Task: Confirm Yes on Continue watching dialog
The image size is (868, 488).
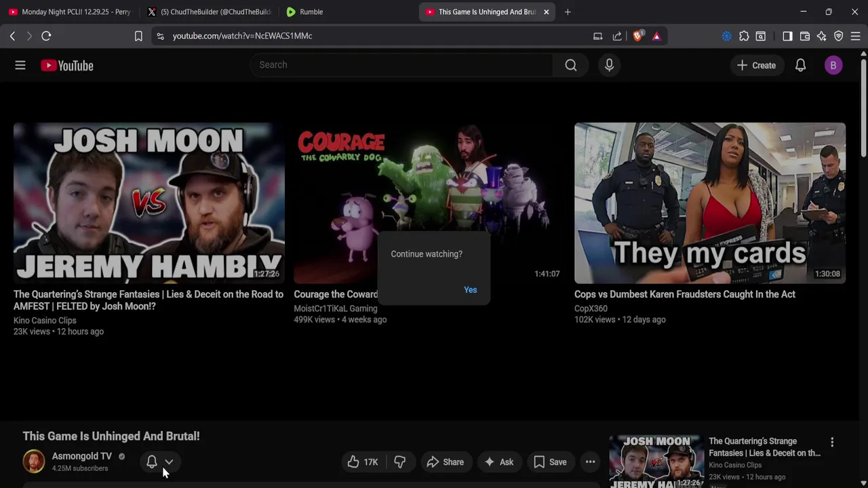Action: [x=470, y=289]
